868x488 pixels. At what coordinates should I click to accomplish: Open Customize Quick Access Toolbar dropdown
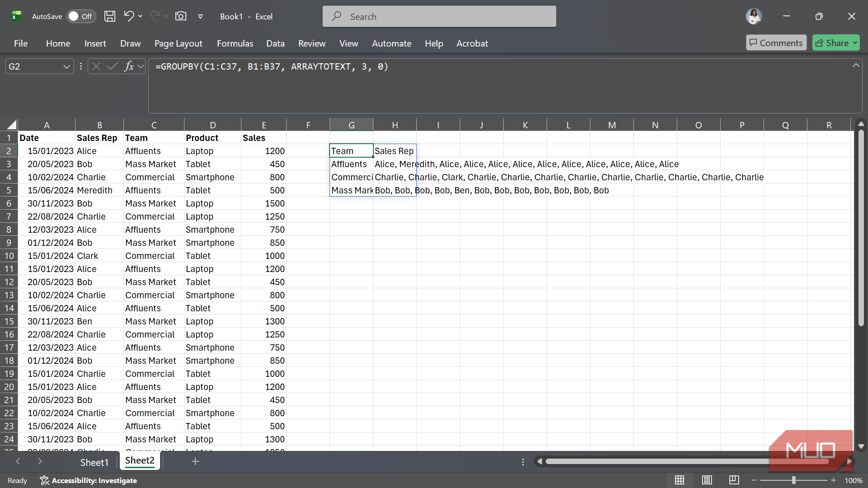click(x=200, y=16)
